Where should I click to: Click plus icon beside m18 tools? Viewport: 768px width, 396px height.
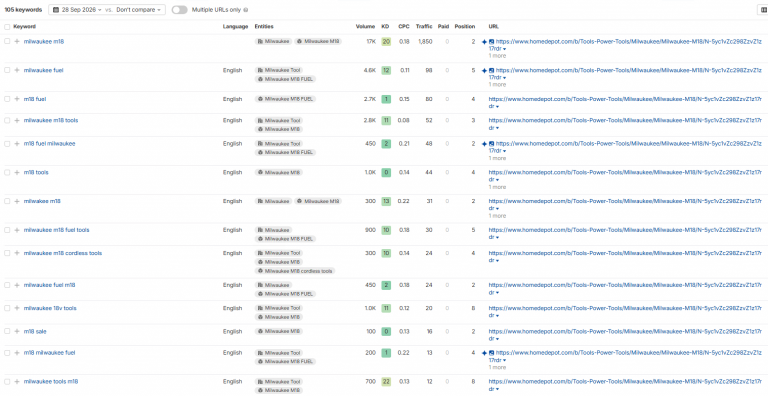[x=17, y=173]
